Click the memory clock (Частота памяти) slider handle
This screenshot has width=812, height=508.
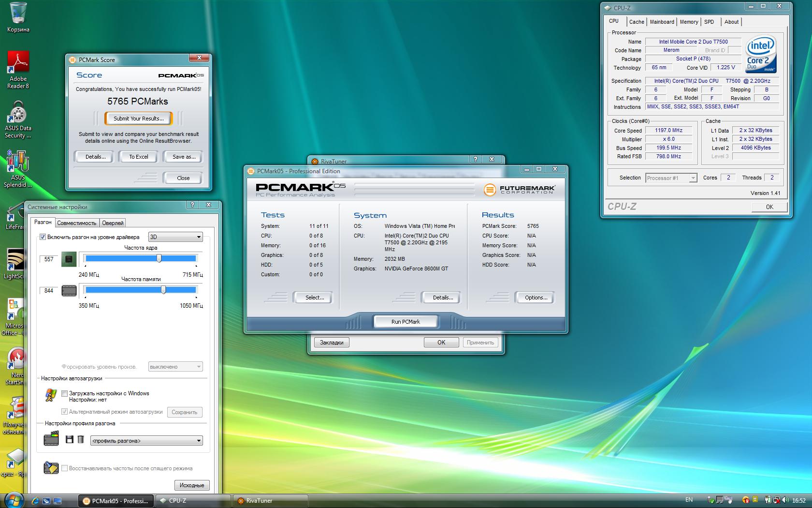click(163, 290)
